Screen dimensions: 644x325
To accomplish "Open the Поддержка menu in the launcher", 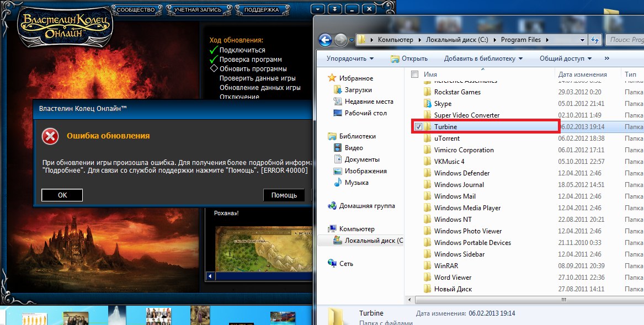I will (261, 9).
